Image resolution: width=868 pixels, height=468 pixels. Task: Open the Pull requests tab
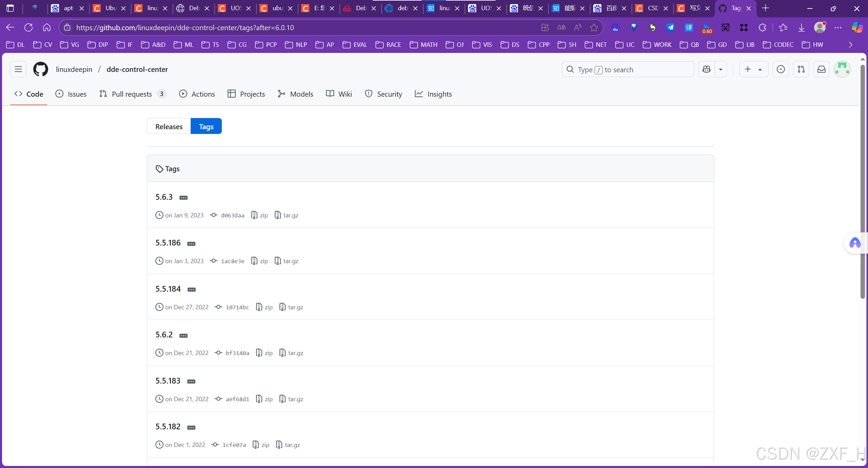(133, 94)
